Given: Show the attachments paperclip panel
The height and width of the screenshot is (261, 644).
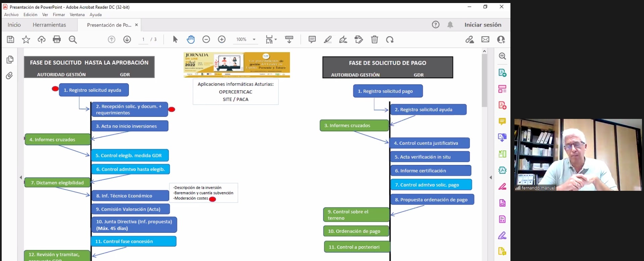Looking at the screenshot, I should (9, 76).
